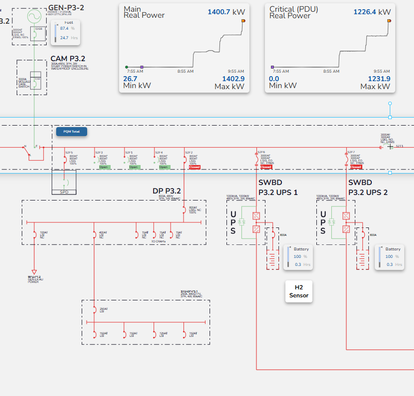
Task: Click the transfer switch on main bus
Action: (x=33, y=153)
